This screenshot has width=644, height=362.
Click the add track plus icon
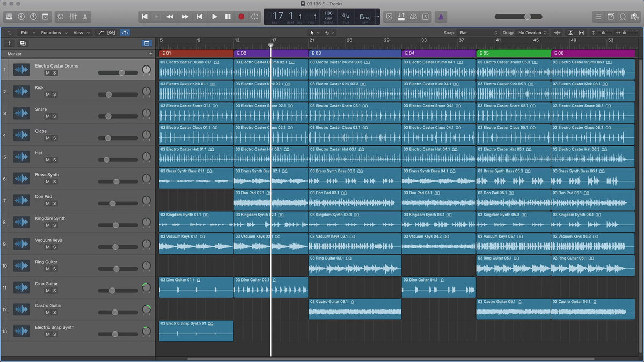click(x=9, y=43)
